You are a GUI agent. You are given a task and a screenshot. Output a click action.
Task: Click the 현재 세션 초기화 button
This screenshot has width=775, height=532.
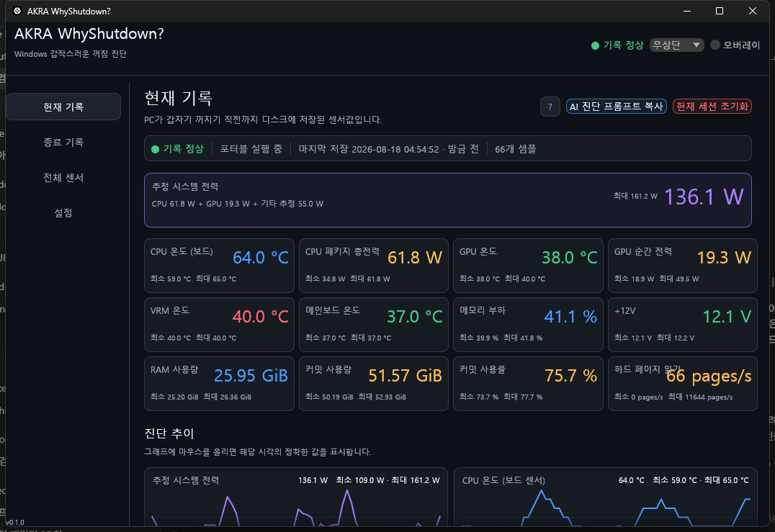click(x=712, y=107)
